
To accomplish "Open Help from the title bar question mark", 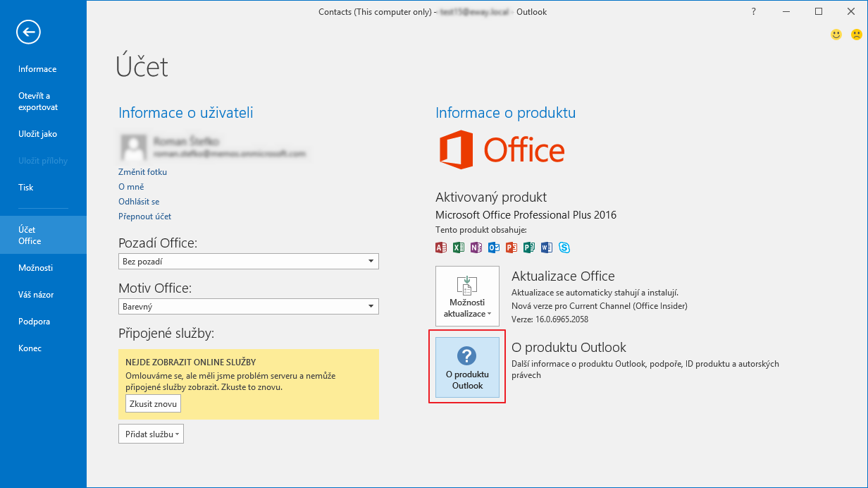I will click(x=754, y=11).
